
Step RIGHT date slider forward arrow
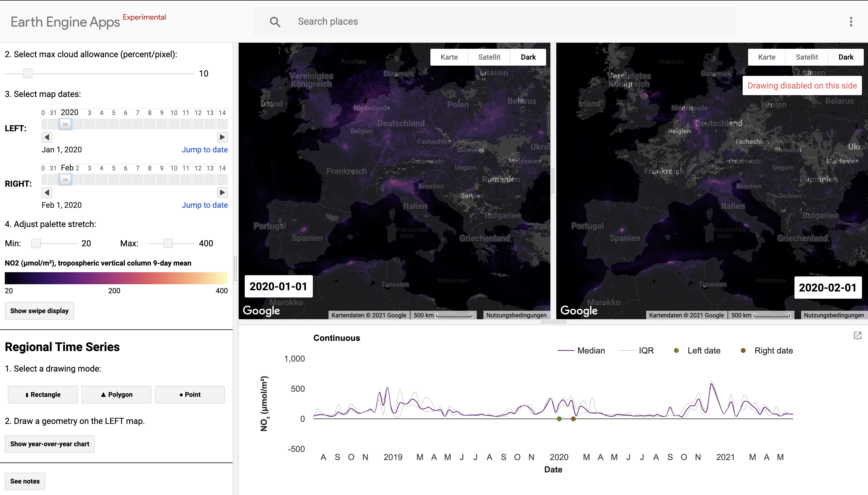[222, 192]
